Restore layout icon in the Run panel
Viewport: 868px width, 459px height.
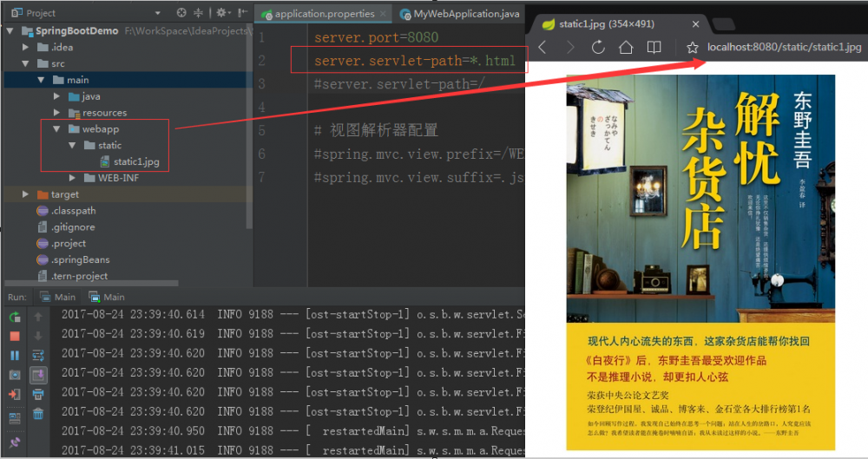pos(15,417)
